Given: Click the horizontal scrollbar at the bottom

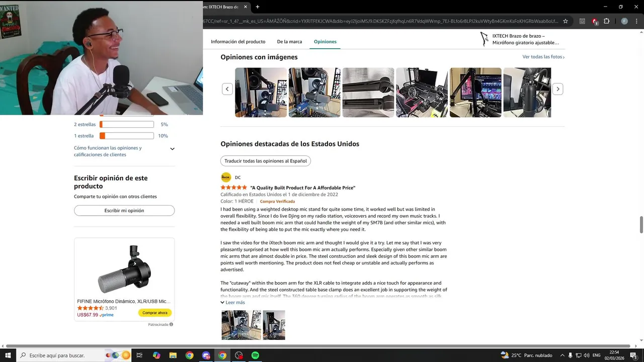Looking at the screenshot, I should pos(318,346).
